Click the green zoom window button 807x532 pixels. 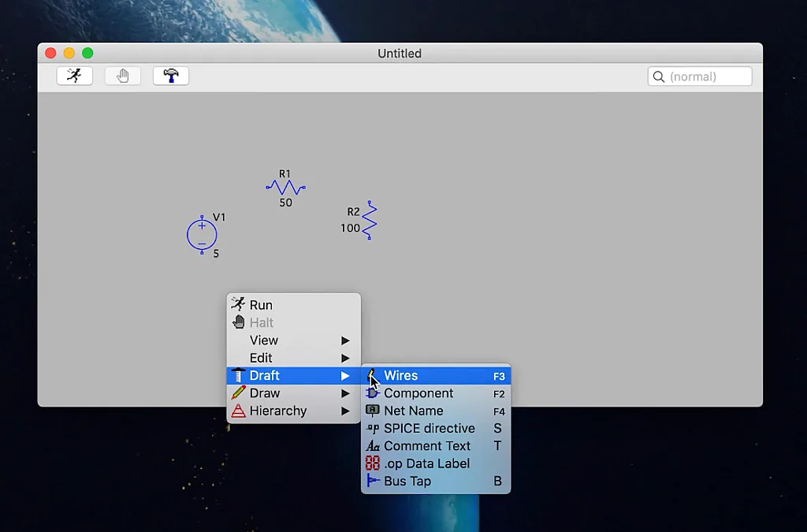coord(87,53)
